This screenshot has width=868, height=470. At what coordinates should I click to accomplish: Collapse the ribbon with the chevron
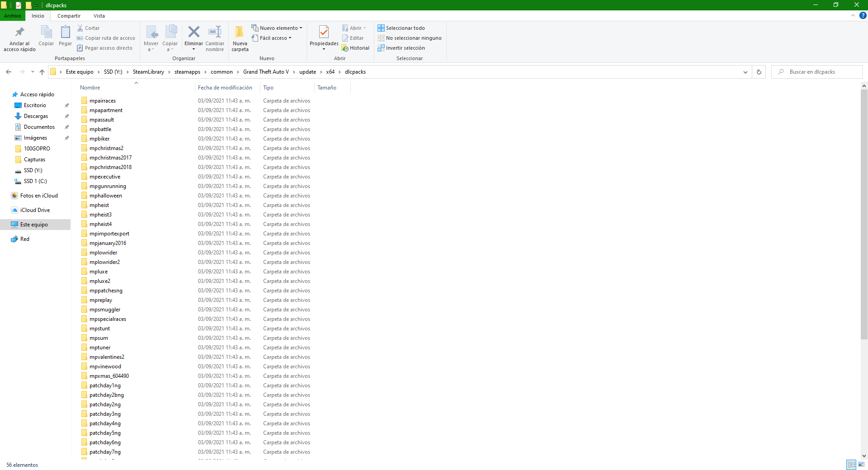coord(853,16)
